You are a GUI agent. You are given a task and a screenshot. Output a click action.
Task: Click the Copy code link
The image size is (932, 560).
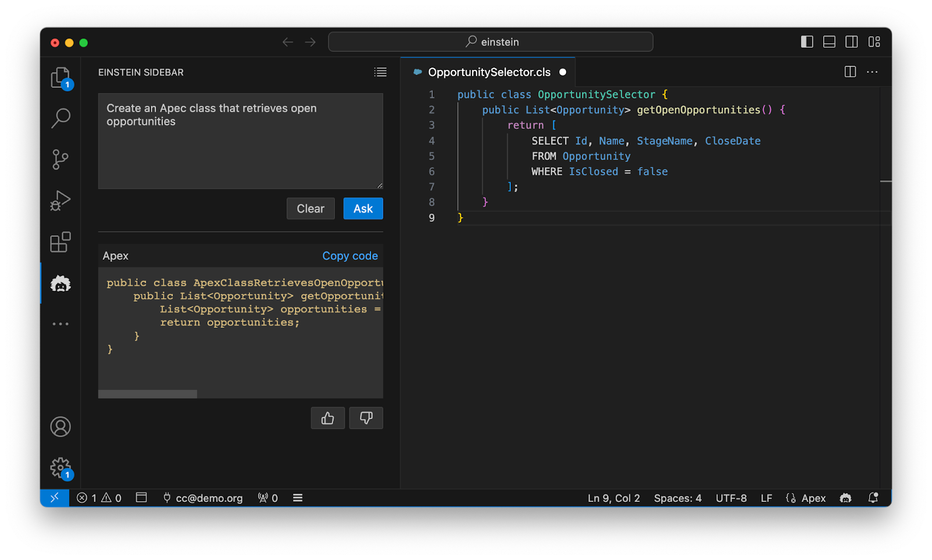[350, 256]
